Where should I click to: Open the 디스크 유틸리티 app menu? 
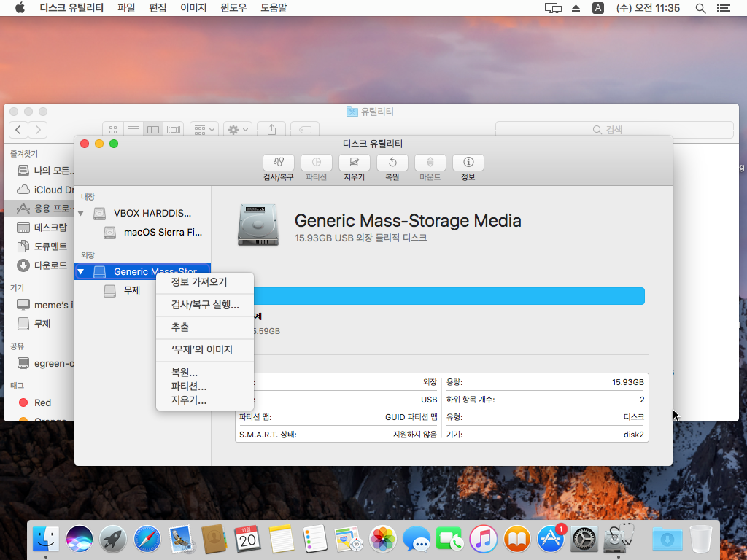click(x=71, y=7)
